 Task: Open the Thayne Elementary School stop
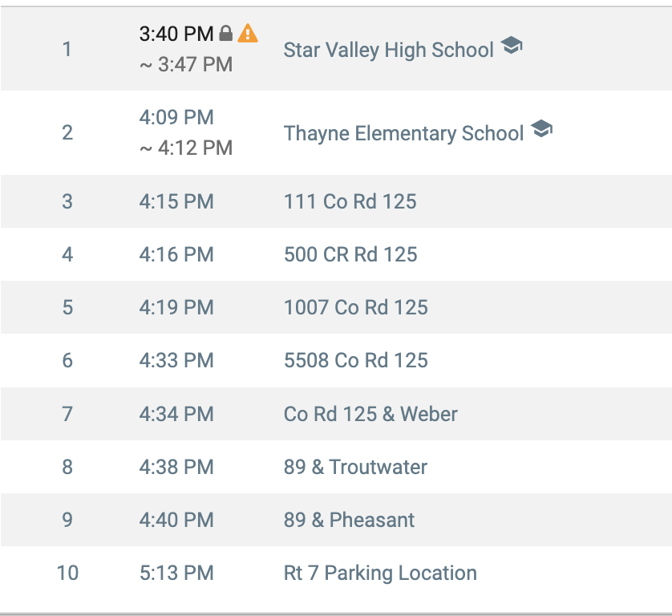click(x=403, y=133)
